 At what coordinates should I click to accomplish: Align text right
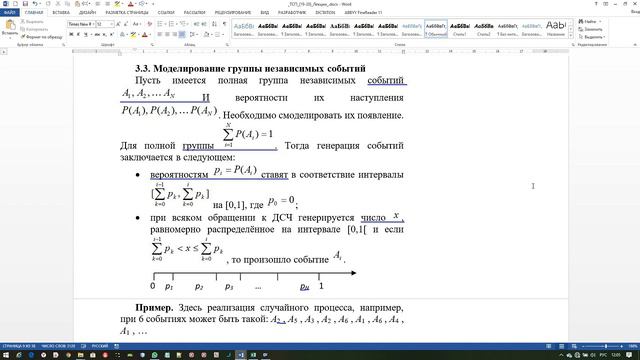pyautogui.click(x=174, y=35)
